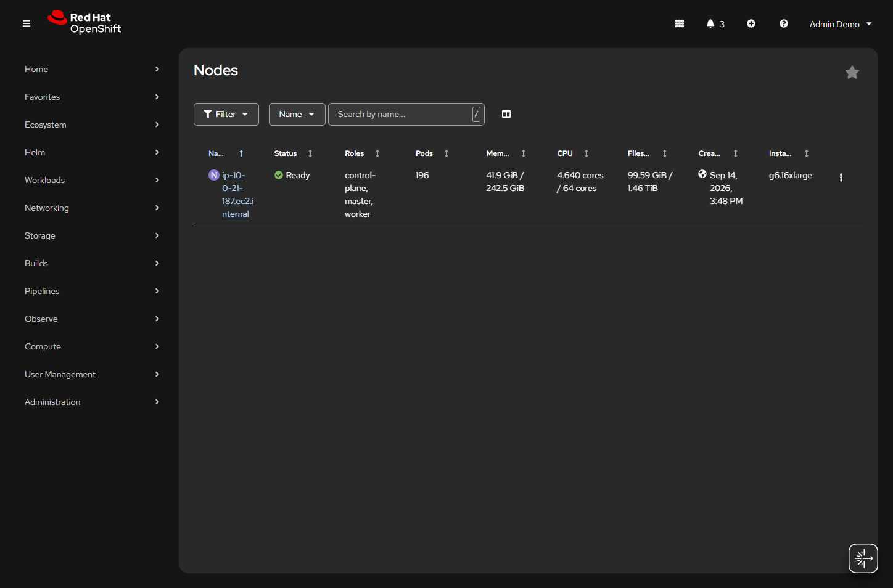893x588 pixels.
Task: Add Nodes page to favorites star
Action: point(852,73)
